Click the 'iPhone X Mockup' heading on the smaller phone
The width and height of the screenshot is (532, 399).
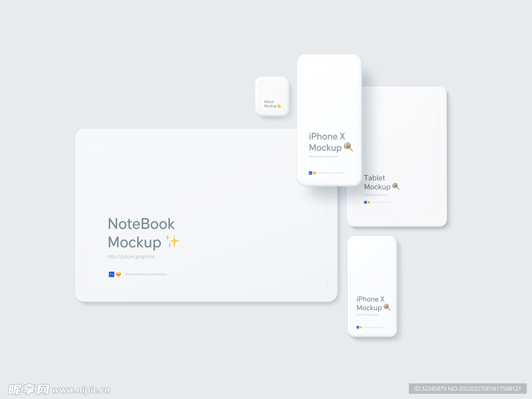coord(370,303)
